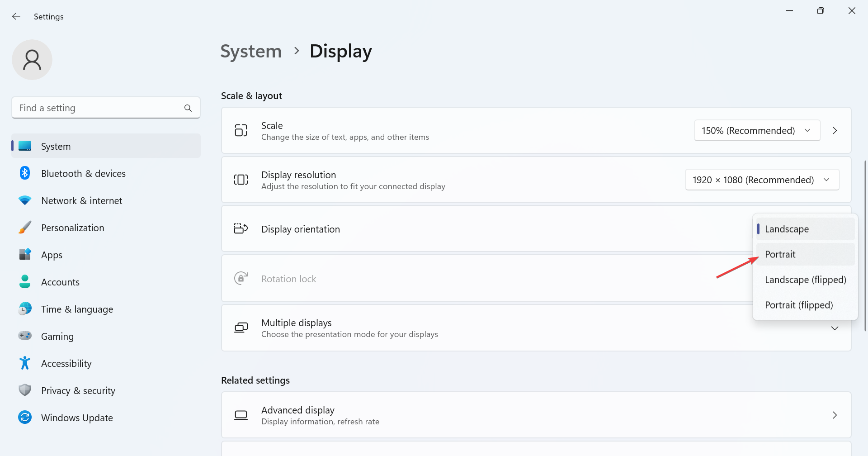The image size is (868, 456).
Task: Click the System monitor icon in the sidebar
Action: (x=25, y=146)
